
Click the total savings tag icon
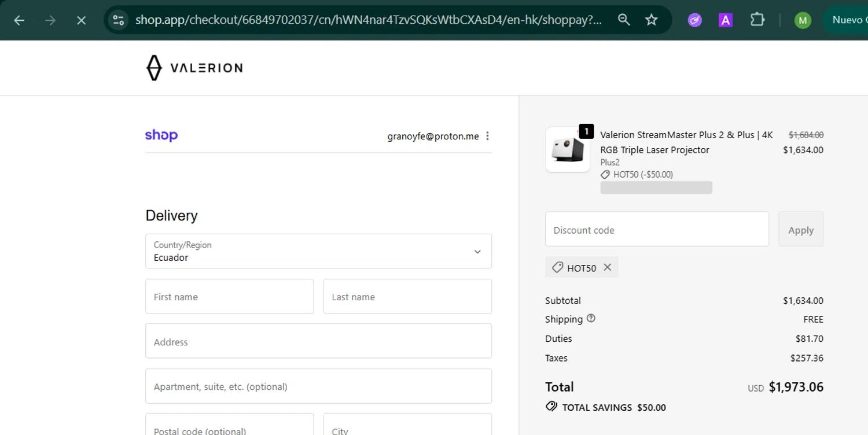(551, 407)
